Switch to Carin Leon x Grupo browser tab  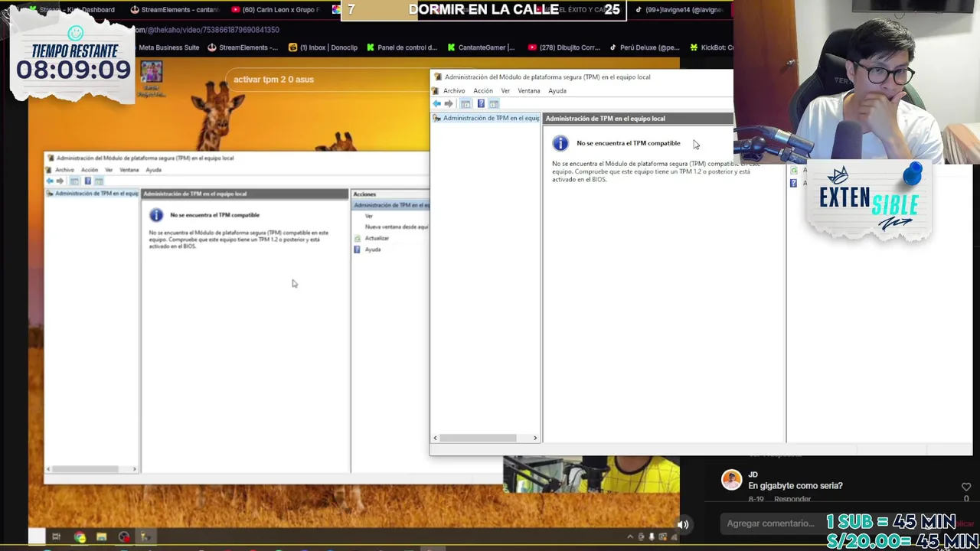(275, 10)
